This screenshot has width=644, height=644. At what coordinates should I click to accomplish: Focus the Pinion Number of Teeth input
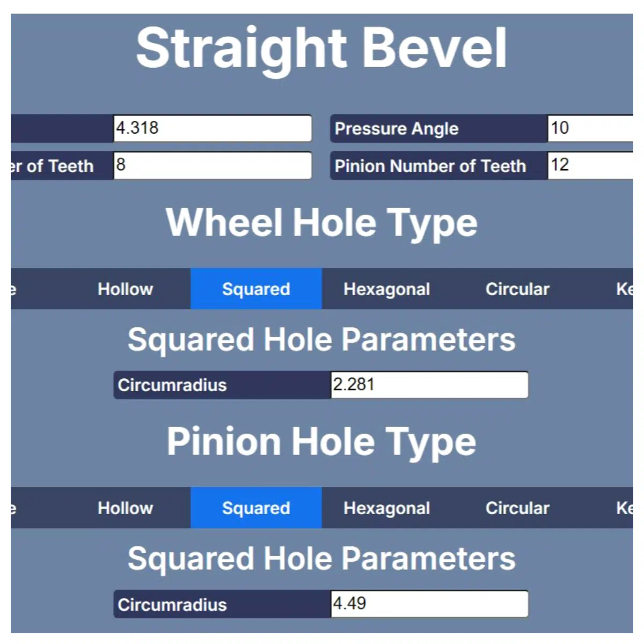pos(590,165)
